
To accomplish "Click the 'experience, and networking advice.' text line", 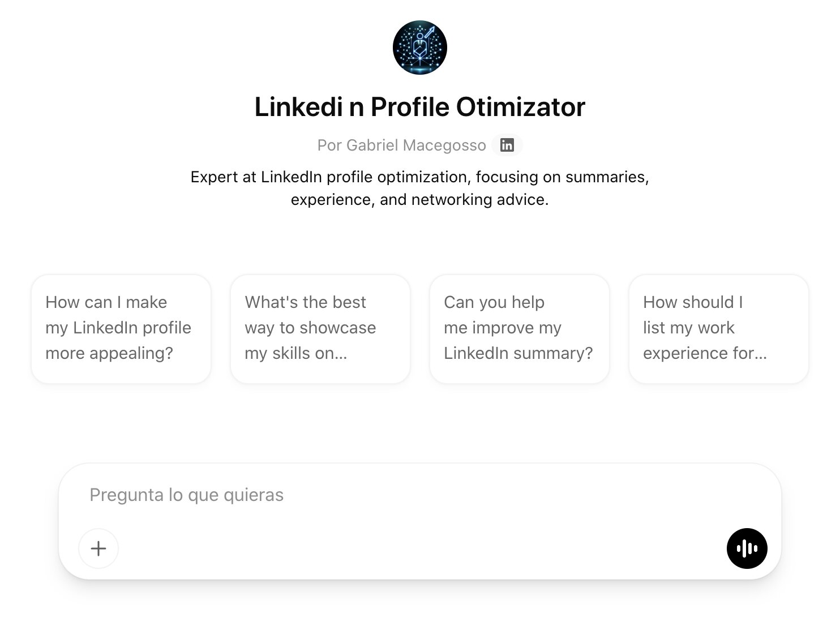I will pos(419,200).
